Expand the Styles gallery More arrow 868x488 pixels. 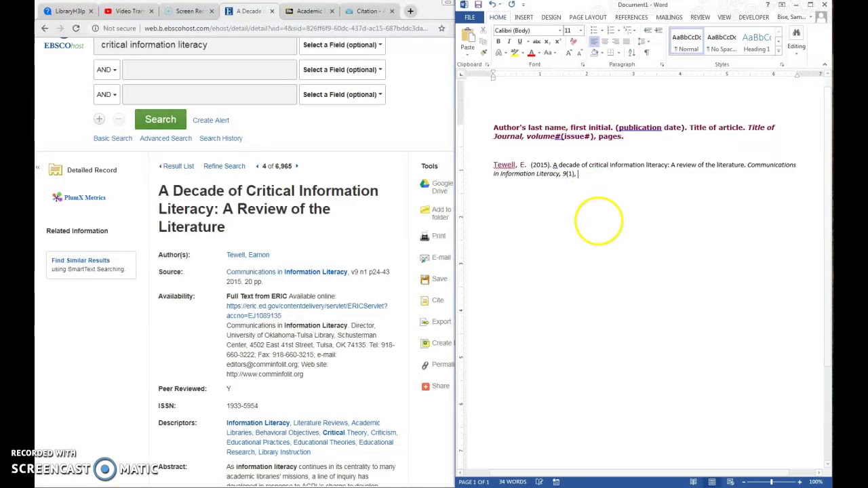point(778,52)
